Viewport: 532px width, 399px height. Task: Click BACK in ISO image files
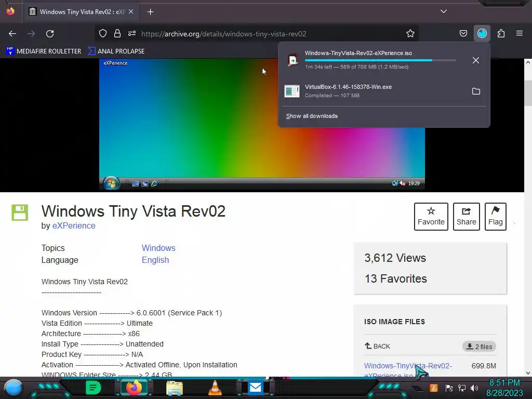(x=377, y=346)
